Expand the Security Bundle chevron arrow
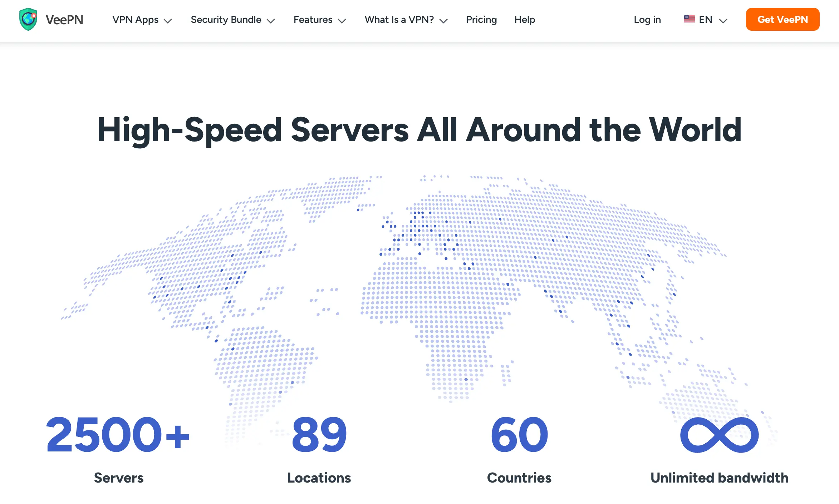Image resolution: width=839 pixels, height=504 pixels. coord(271,21)
